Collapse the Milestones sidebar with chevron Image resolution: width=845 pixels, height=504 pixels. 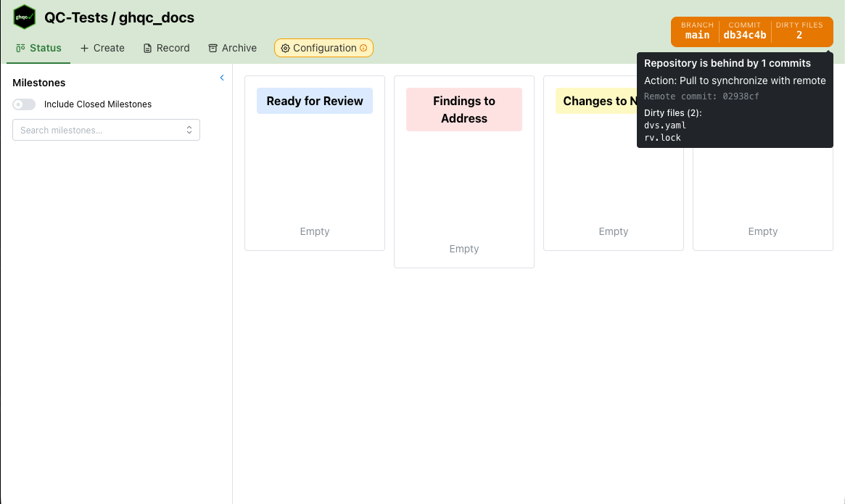[222, 78]
